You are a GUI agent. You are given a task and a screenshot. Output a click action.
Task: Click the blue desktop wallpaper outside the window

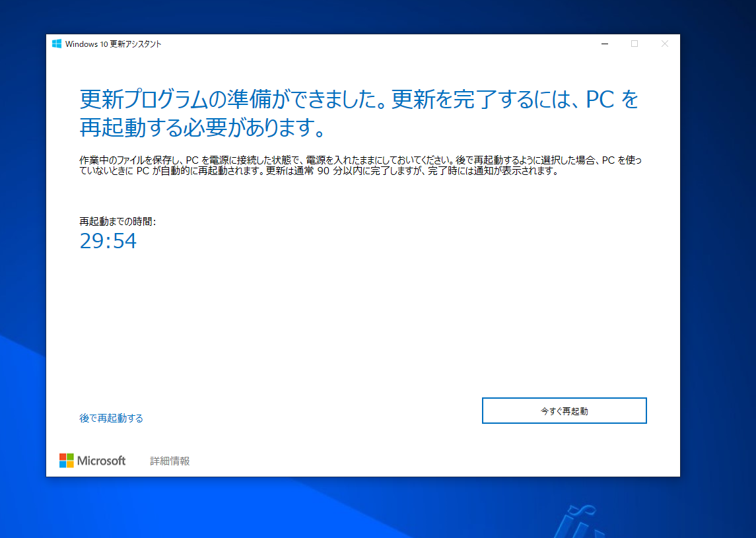[x=718, y=264]
